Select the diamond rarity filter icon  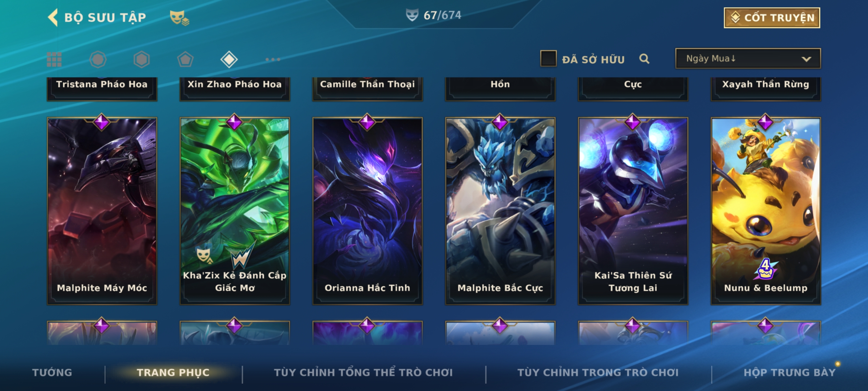(x=229, y=59)
